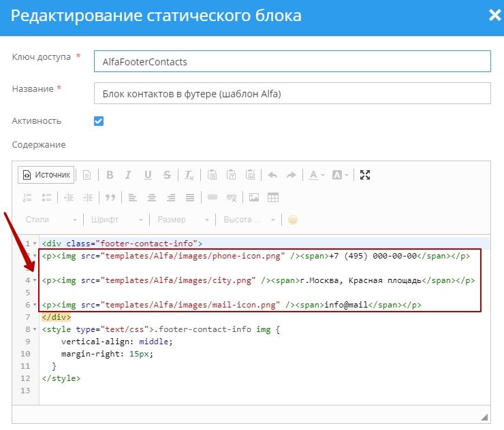
Task: Open the Стили dropdown
Action: point(51,220)
